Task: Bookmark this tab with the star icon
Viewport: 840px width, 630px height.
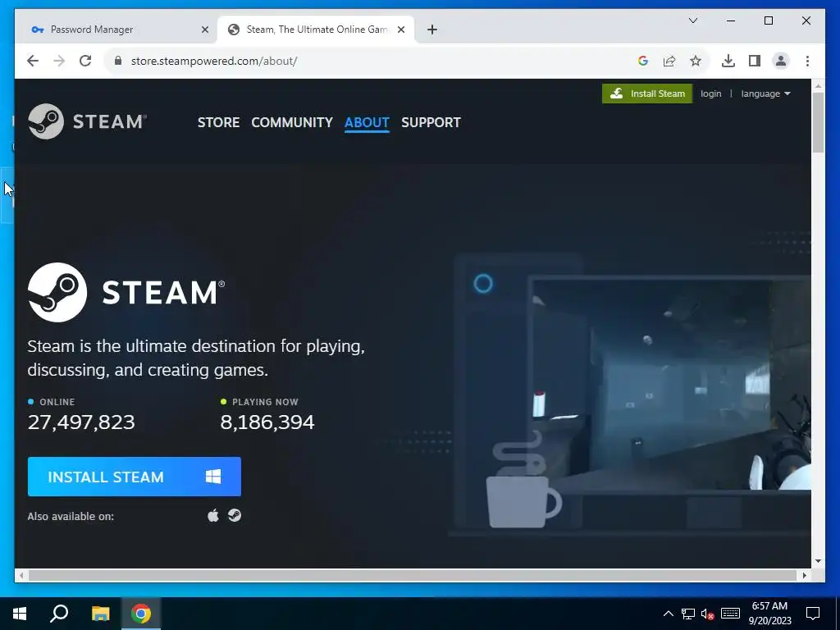Action: 696,61
